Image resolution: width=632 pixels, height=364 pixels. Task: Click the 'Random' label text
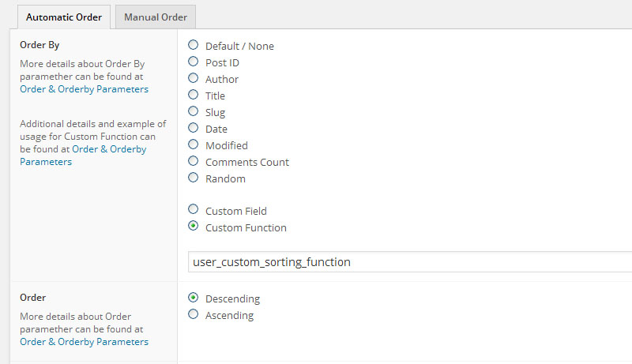pyautogui.click(x=225, y=178)
